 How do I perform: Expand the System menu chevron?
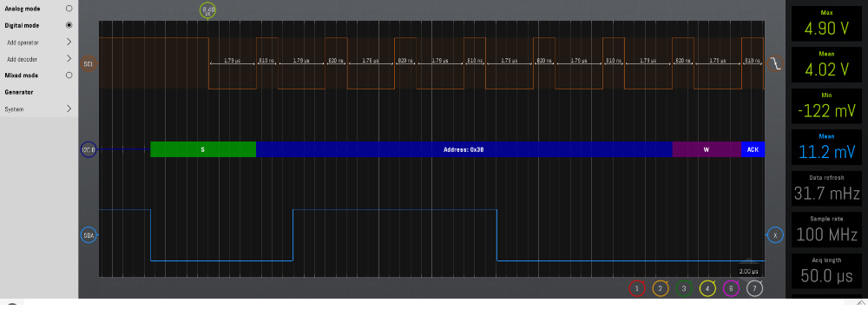click(x=69, y=109)
